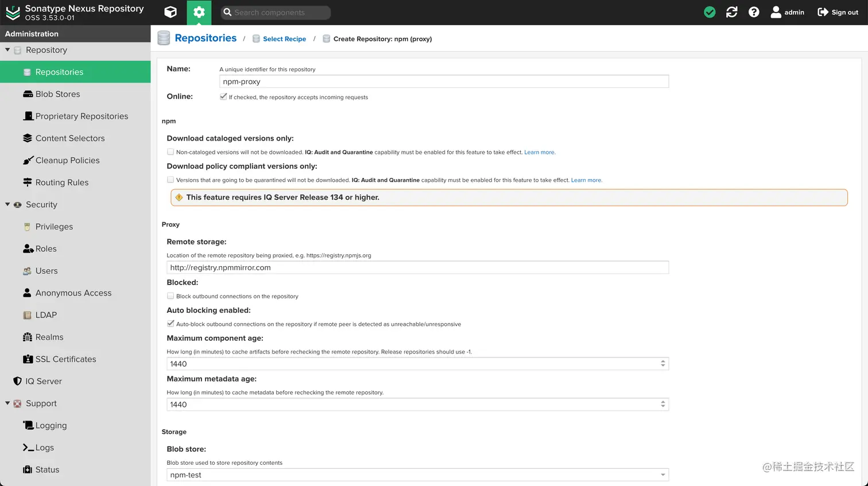Click the Remote storage URL field
This screenshot has height=486, width=868.
point(418,267)
